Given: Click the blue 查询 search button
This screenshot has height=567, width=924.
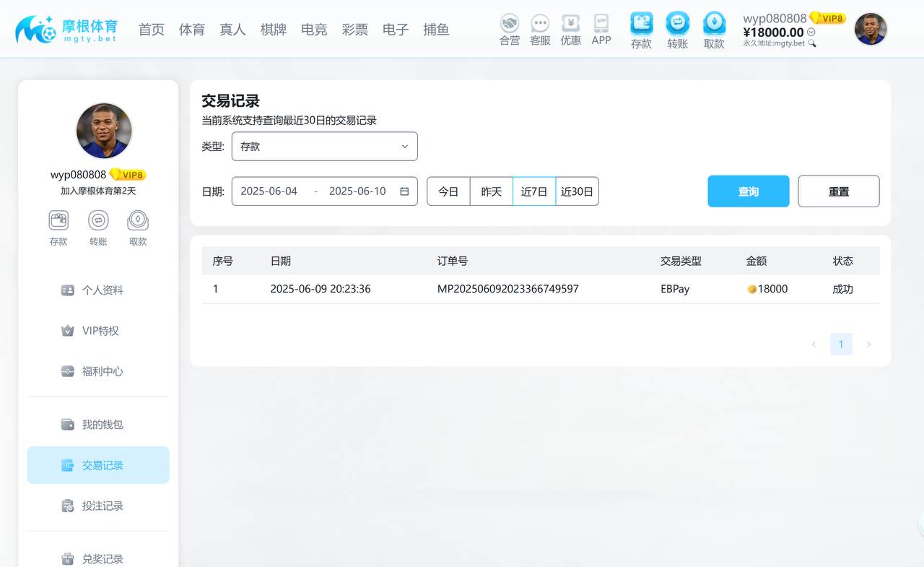Looking at the screenshot, I should click(748, 191).
